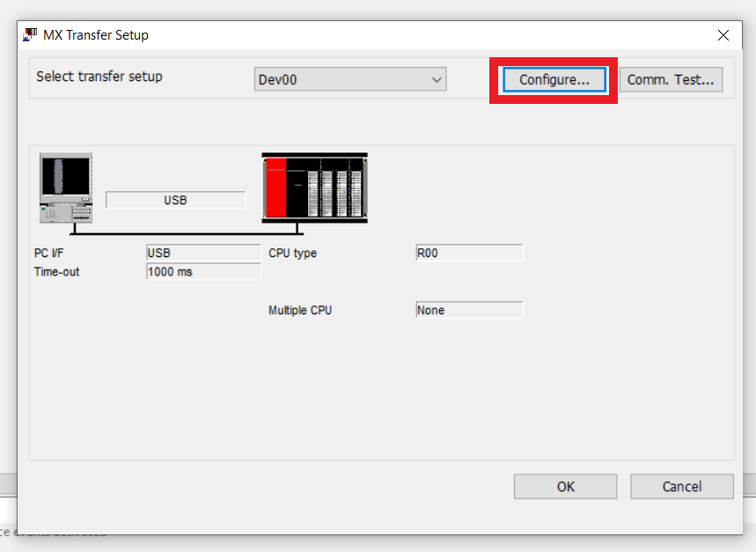Click the Configure... button
Viewport: 756px width, 552px height.
point(554,79)
